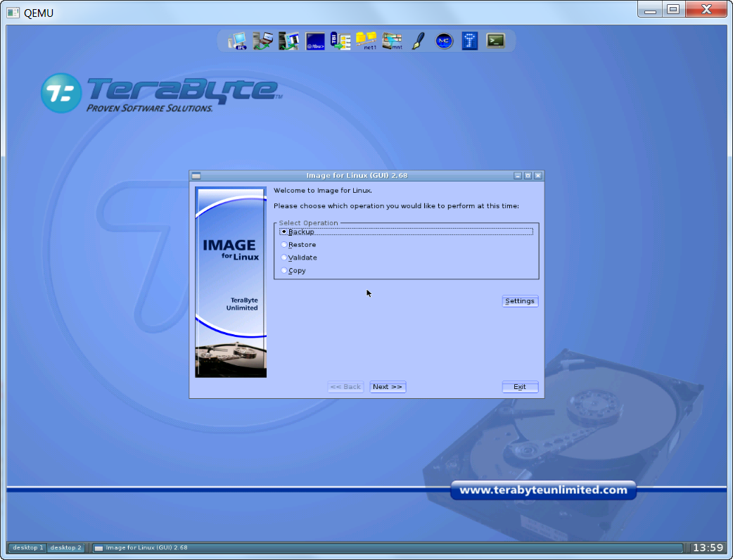Open the terminal icon in the dock
Viewport: 733px width, 560px height.
tap(495, 41)
